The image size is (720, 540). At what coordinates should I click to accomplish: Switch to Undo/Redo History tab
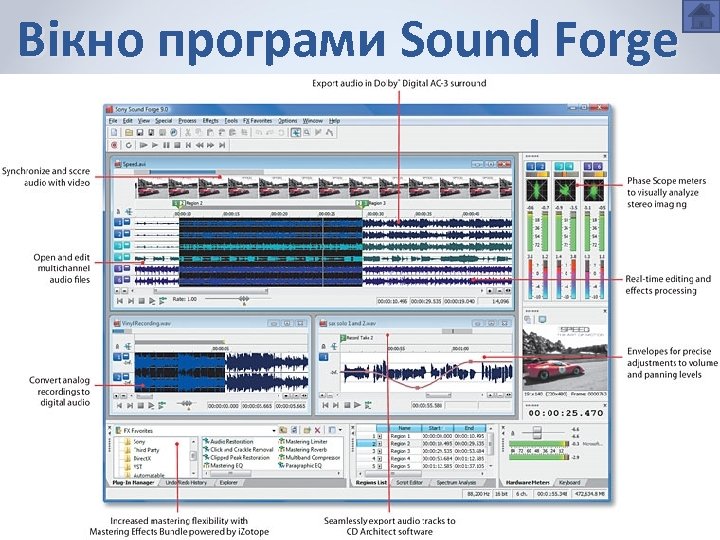tap(186, 483)
